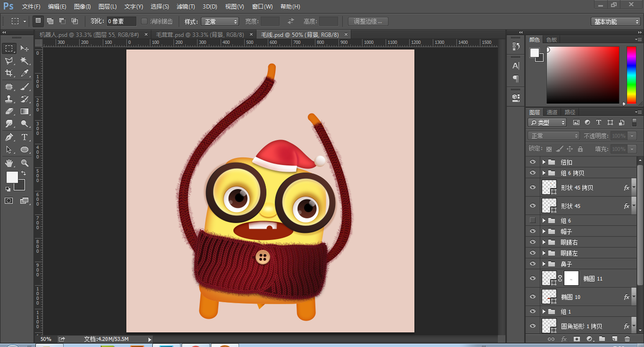Viewport: 644px width, 347px height.
Task: Click the toolbox foreground color swatch
Action: (x=12, y=177)
